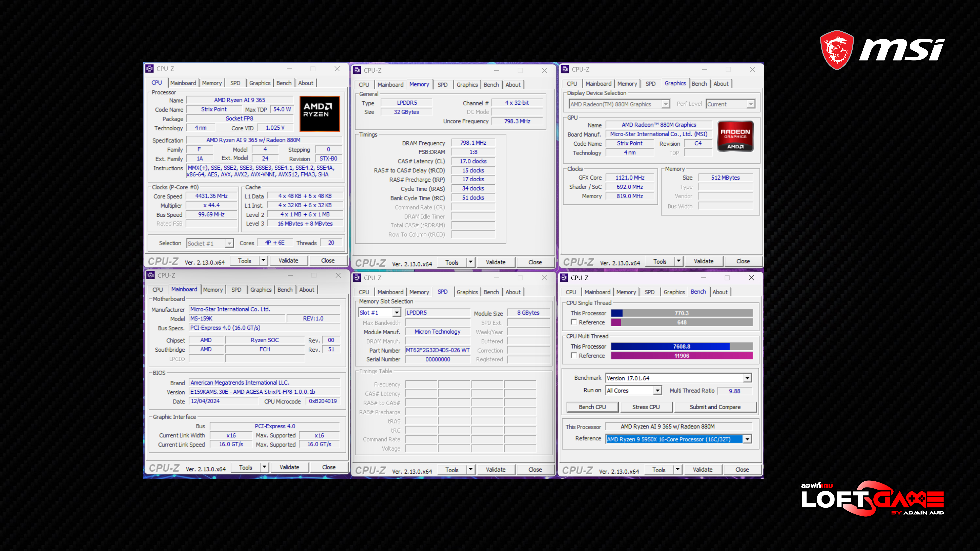The width and height of the screenshot is (980, 551).
Task: Switch to Mainboard tab in the Processor window
Action: tap(183, 83)
